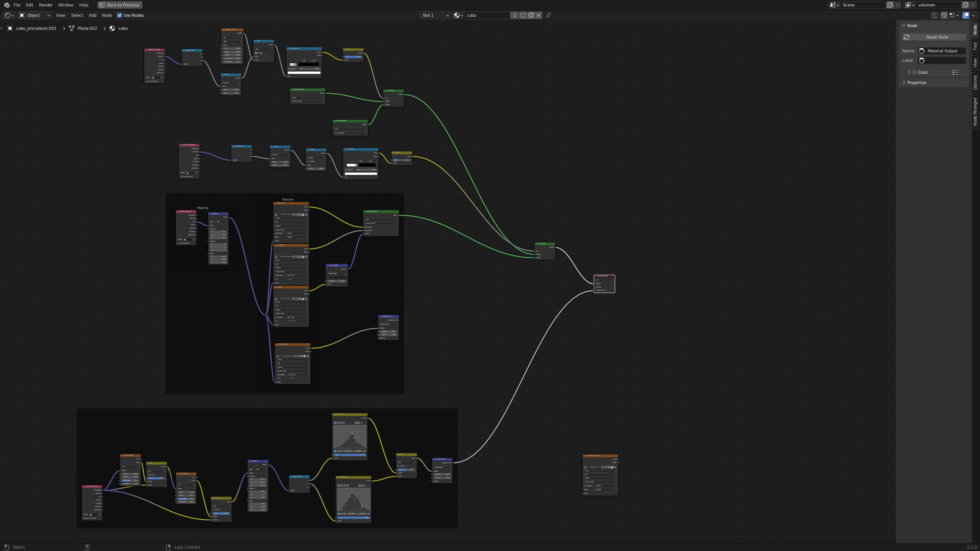This screenshot has width=980, height=551.
Task: Open the editor type selector
Action: (x=9, y=15)
